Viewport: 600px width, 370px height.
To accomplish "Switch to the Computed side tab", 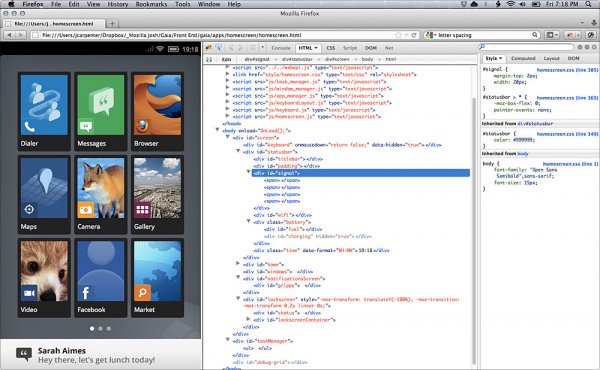I will coord(523,59).
